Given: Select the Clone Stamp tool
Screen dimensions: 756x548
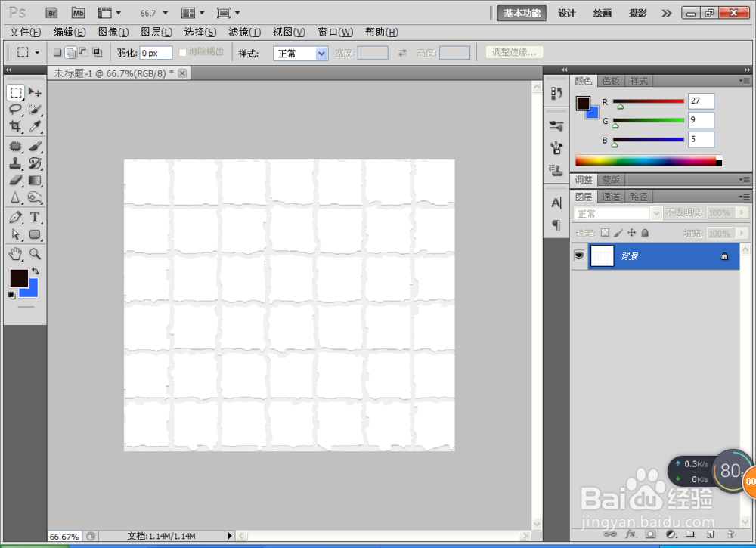Looking at the screenshot, I should click(x=16, y=163).
